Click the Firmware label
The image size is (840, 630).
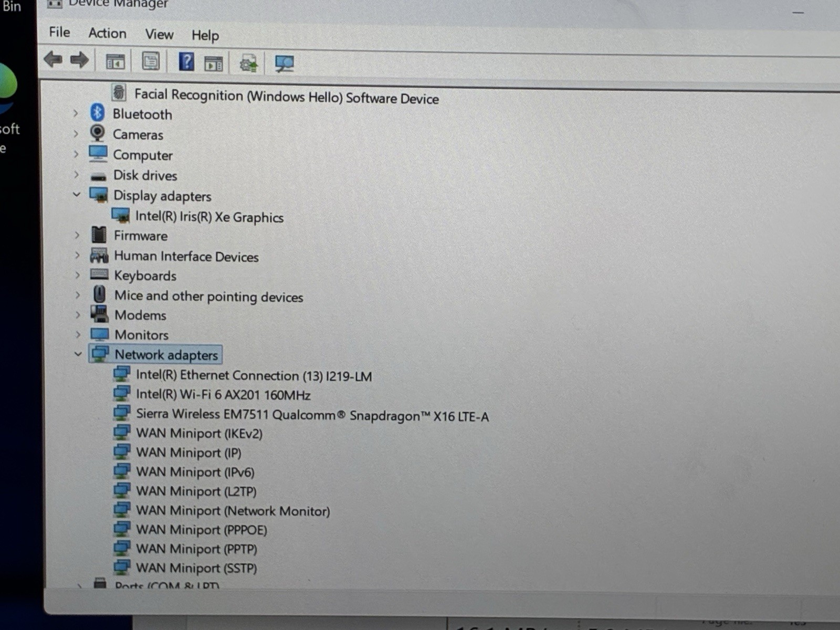click(x=141, y=235)
